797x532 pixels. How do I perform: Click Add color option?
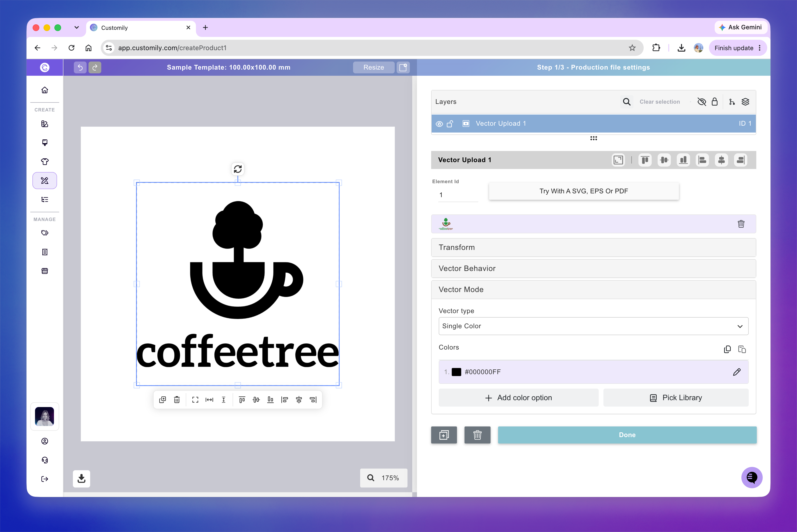[518, 398]
